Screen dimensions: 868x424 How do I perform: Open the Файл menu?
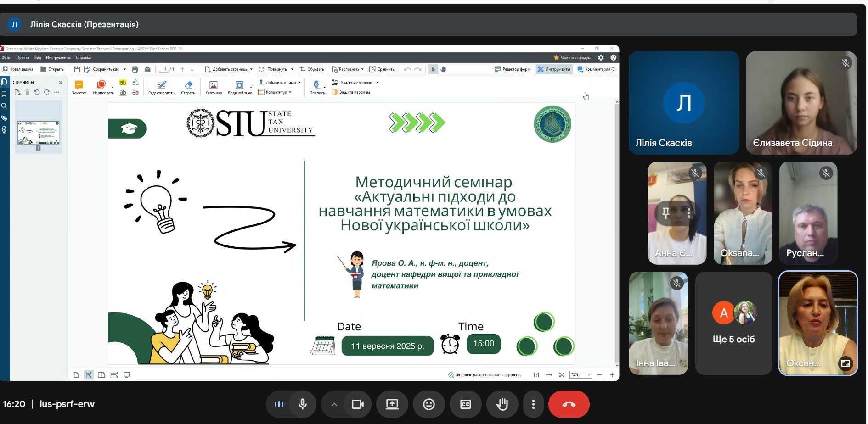[6, 58]
